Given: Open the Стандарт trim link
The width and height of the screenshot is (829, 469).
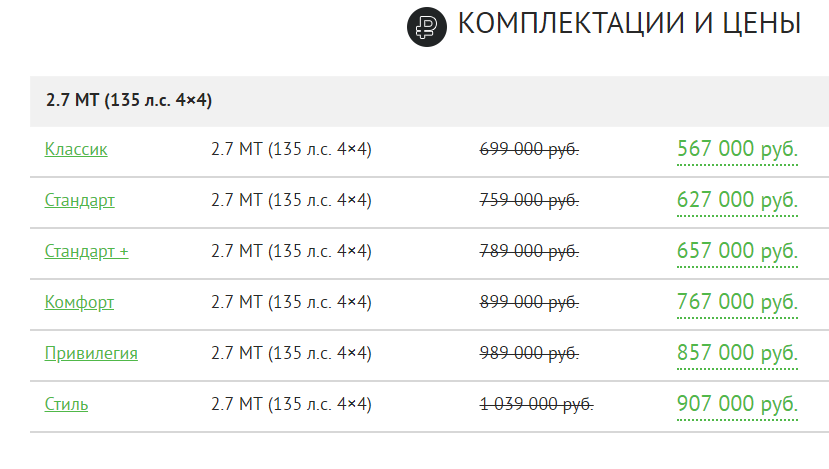Looking at the screenshot, I should 79,200.
